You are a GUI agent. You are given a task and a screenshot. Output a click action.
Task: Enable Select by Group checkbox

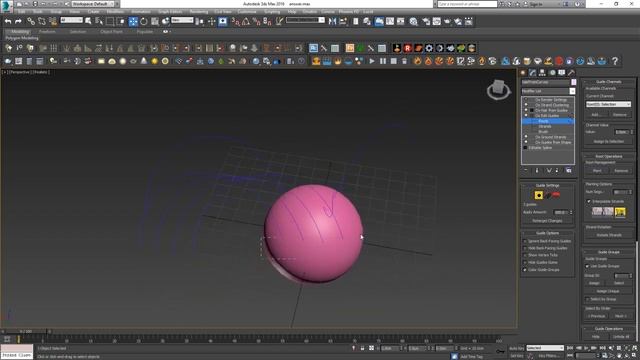pos(587,299)
